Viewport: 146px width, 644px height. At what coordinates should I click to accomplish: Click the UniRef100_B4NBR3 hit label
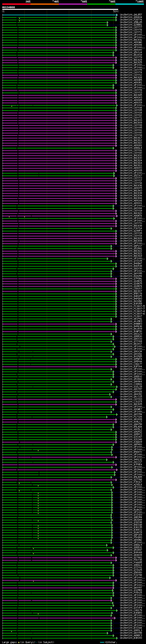[x=131, y=324]
